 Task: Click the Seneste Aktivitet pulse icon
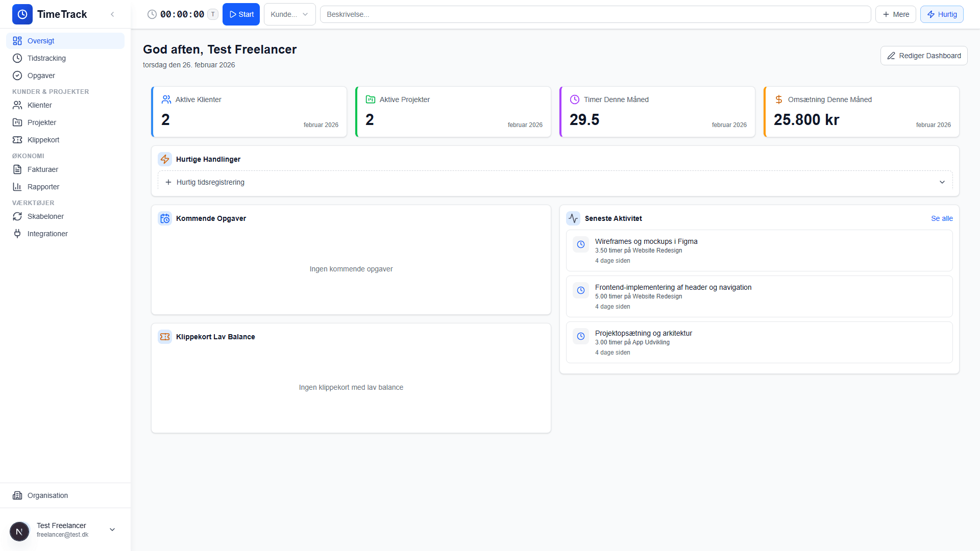573,218
